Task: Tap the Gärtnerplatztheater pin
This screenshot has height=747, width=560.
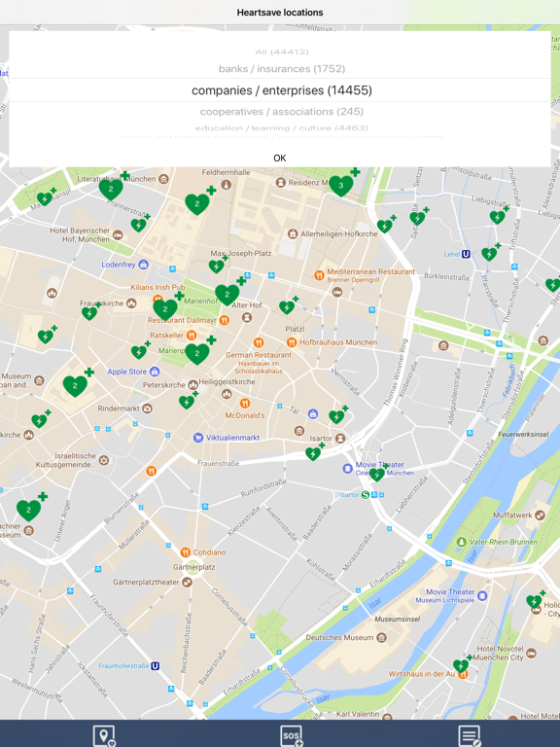Action: (x=187, y=583)
